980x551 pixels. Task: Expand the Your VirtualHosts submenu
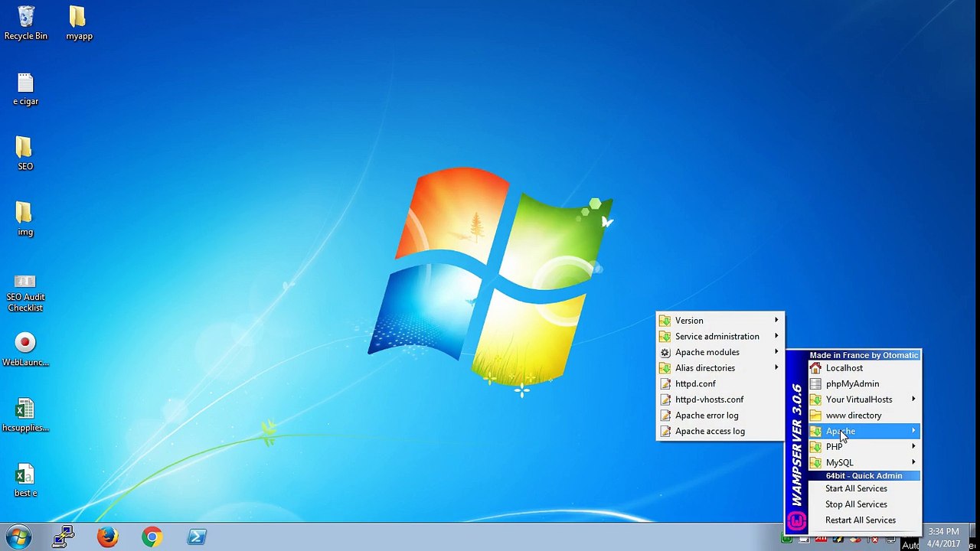pos(864,399)
